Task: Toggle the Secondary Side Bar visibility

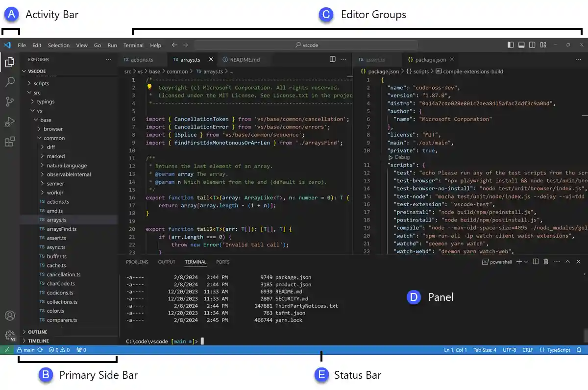Action: click(x=532, y=45)
